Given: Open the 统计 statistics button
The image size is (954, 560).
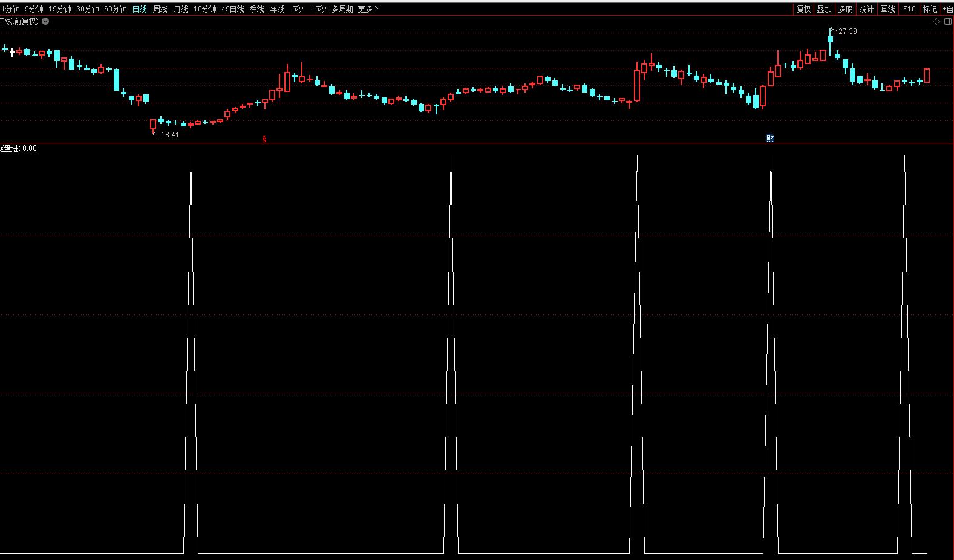Looking at the screenshot, I should coord(866,9).
